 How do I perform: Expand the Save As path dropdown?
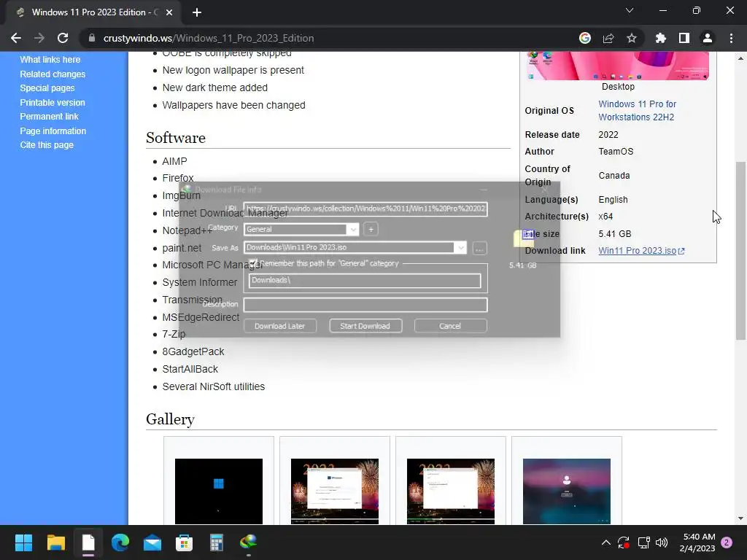[x=460, y=248]
